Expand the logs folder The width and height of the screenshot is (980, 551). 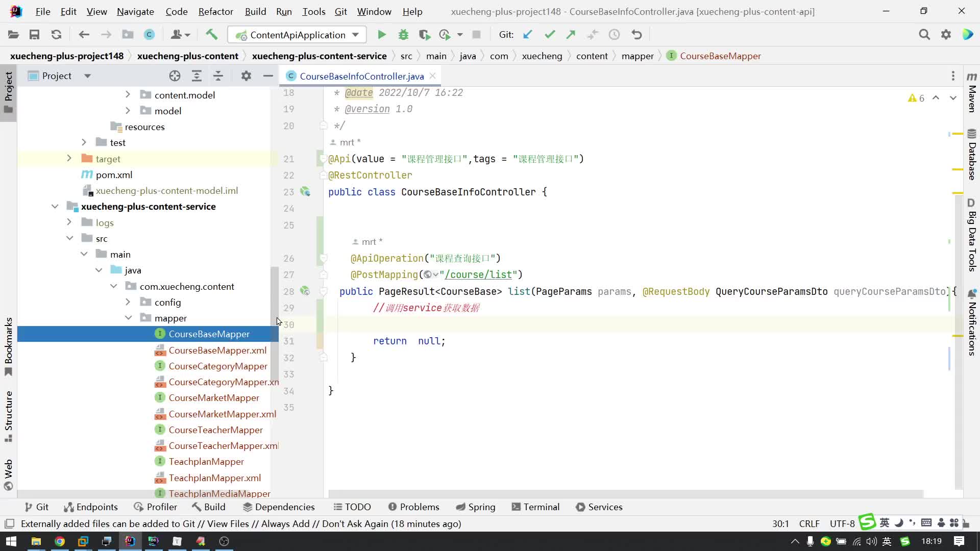[69, 222]
